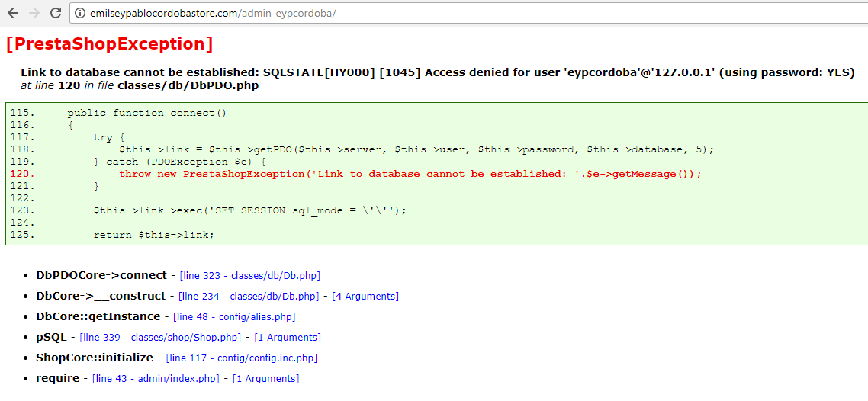Open link line 43 - admin/index.php
Image resolution: width=868 pixels, height=401 pixels.
156,379
